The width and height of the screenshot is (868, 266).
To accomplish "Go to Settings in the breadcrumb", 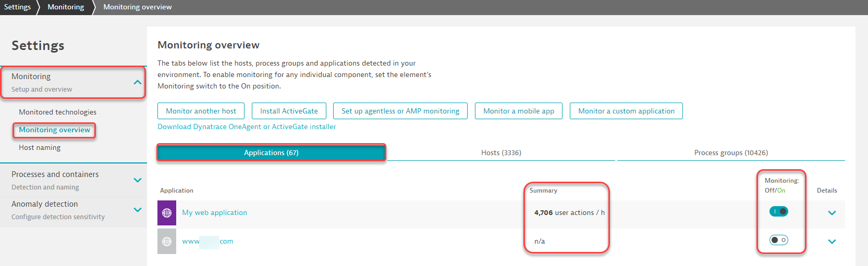I will (17, 7).
